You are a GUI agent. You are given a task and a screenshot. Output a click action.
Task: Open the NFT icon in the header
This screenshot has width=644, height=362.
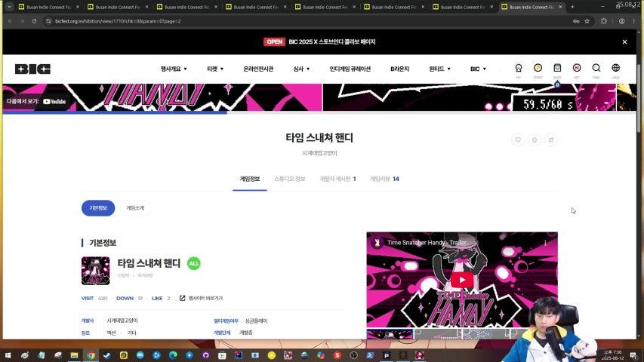pyautogui.click(x=577, y=69)
